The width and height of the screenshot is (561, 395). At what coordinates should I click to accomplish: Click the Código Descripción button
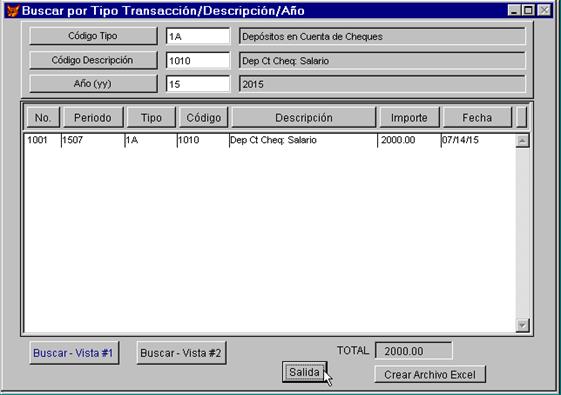pyautogui.click(x=93, y=60)
